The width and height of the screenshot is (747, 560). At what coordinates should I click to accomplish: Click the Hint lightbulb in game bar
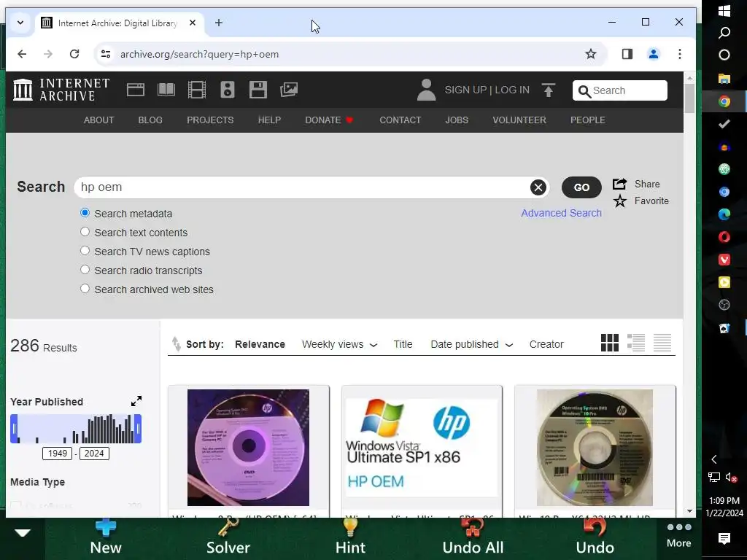tap(350, 537)
